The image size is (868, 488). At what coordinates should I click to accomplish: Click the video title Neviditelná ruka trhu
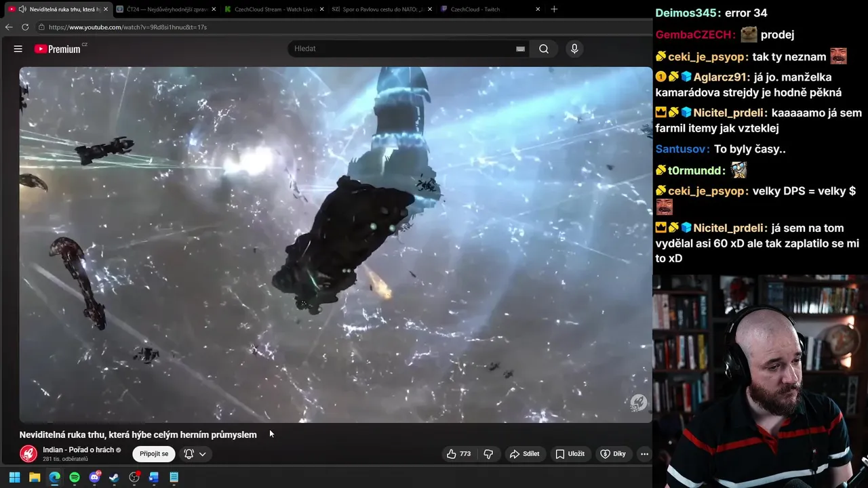tap(138, 434)
